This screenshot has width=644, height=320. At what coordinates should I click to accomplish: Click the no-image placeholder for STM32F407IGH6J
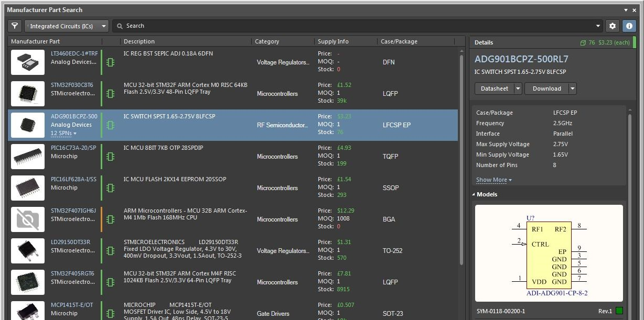click(x=28, y=219)
